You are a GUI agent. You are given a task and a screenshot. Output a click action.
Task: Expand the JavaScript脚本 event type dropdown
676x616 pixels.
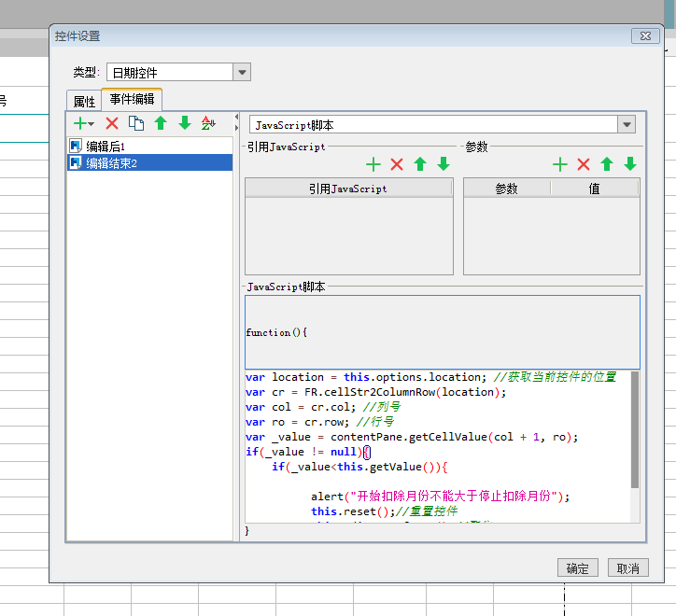627,125
